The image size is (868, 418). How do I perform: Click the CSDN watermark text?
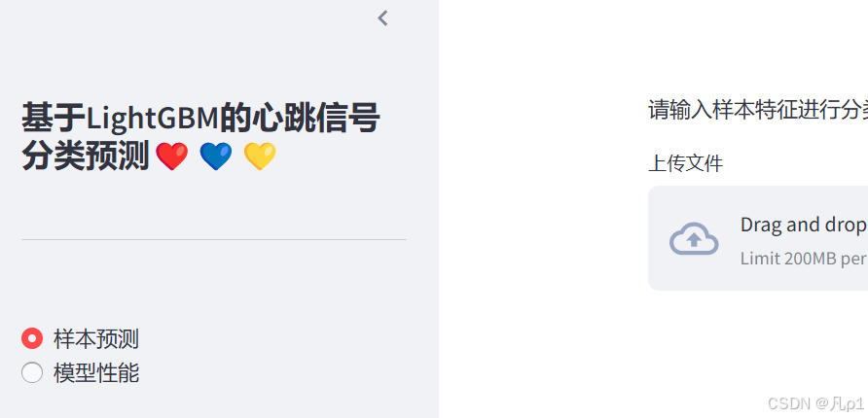pyautogui.click(x=815, y=403)
